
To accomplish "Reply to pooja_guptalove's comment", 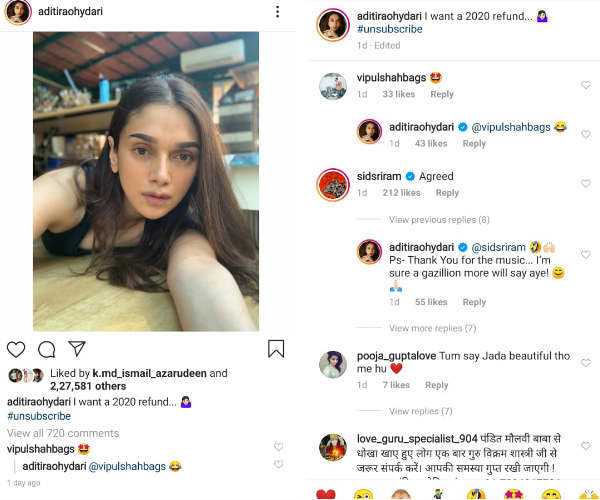I will (x=436, y=385).
